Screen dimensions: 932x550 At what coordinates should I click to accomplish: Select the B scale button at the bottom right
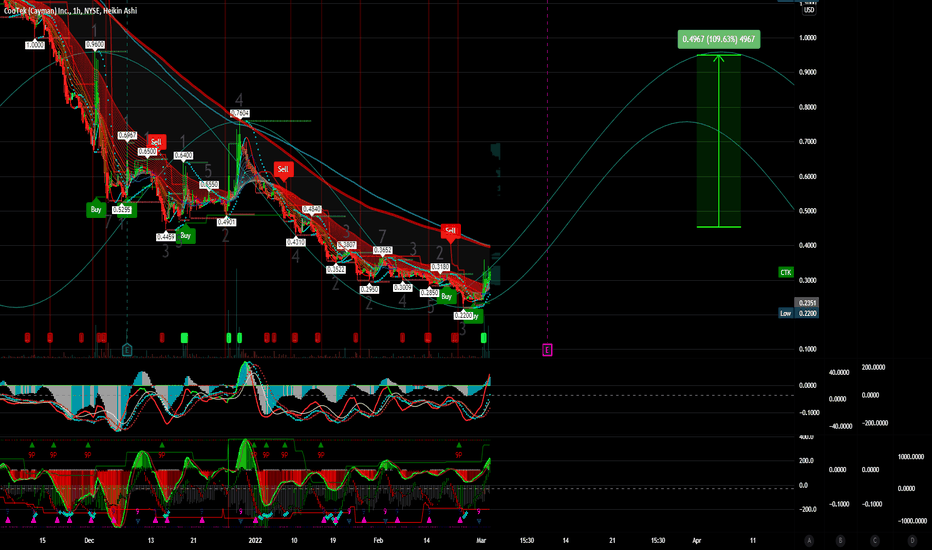click(x=840, y=540)
